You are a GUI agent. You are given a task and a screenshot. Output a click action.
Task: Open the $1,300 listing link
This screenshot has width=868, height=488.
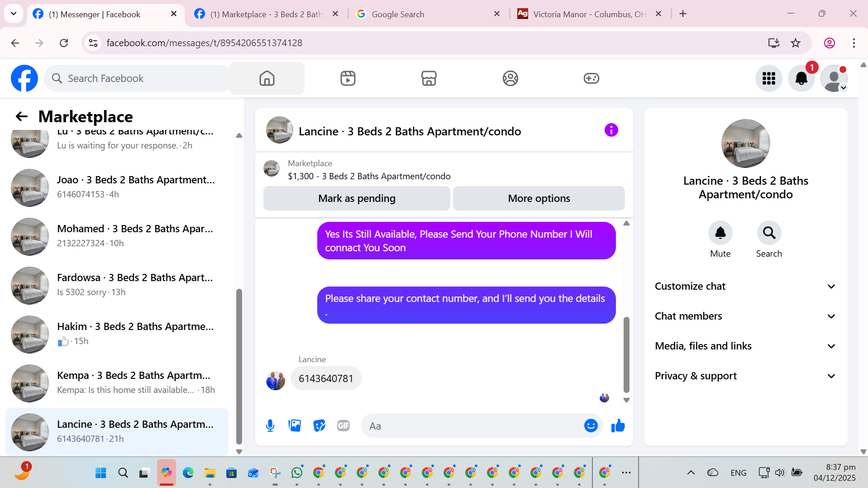click(369, 176)
